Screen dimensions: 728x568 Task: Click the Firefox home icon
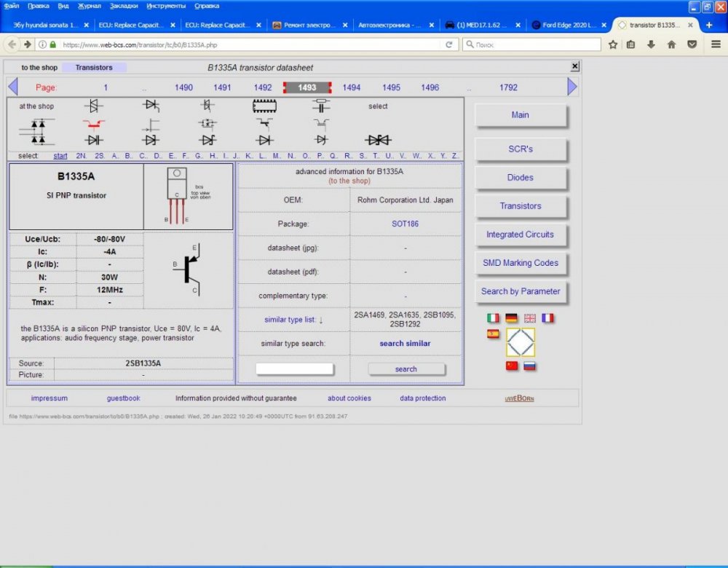[671, 44]
